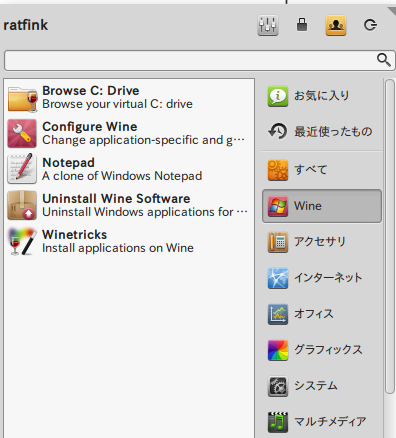Select the マルチメディア multimedia category
This screenshot has height=438, width=396.
pos(322,422)
